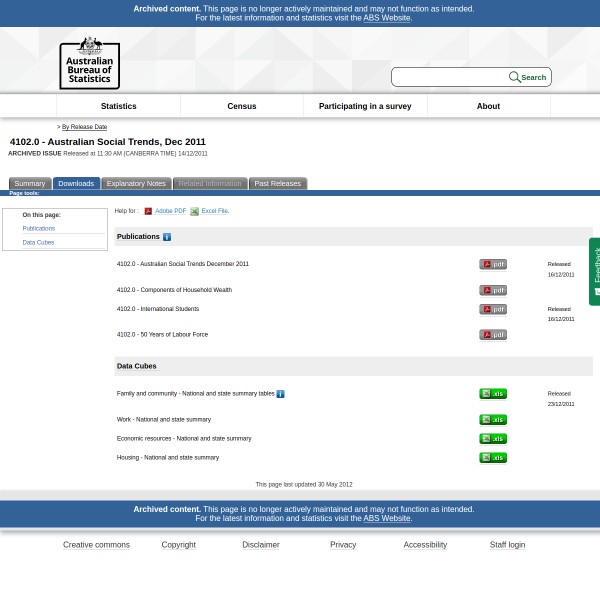Open the Feedback side tab

click(595, 270)
